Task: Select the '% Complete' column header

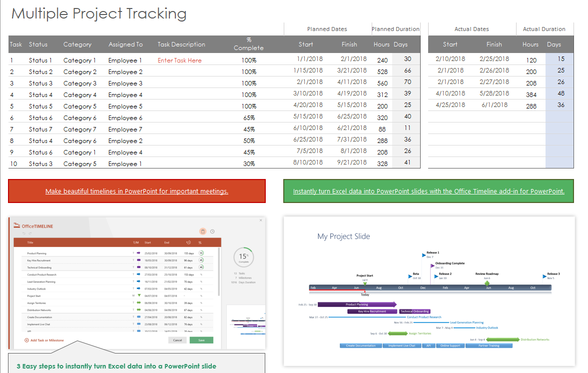Action: point(249,44)
